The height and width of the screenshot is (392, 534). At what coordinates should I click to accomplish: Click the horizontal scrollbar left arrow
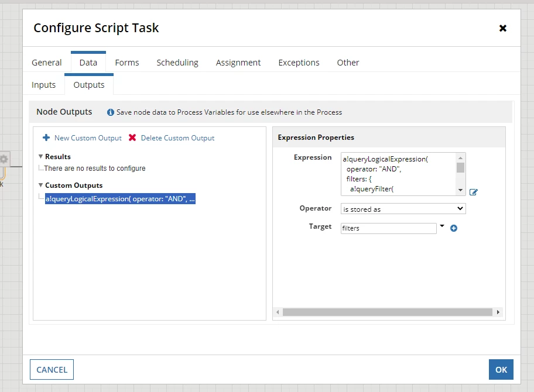click(x=278, y=312)
